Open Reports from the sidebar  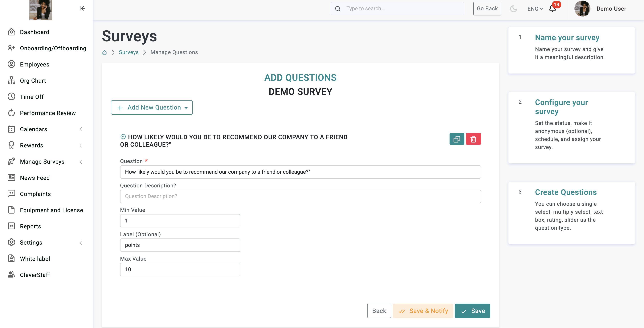click(31, 226)
